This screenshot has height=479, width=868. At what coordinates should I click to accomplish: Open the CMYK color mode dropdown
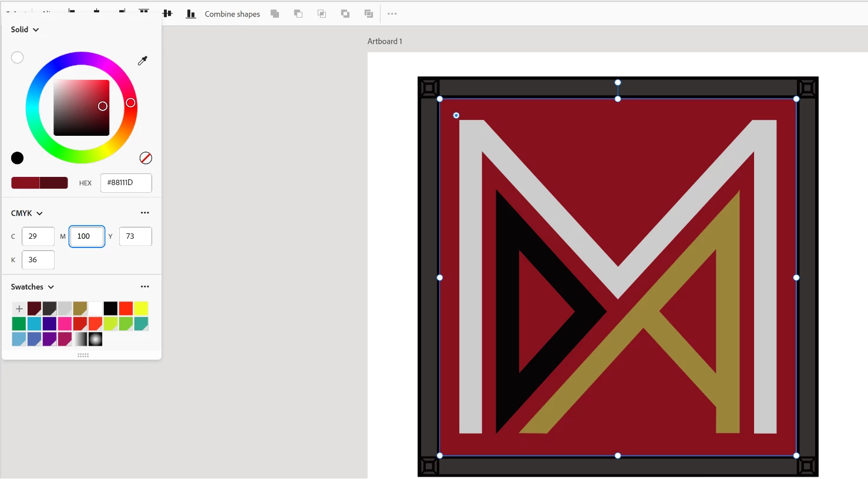point(27,213)
